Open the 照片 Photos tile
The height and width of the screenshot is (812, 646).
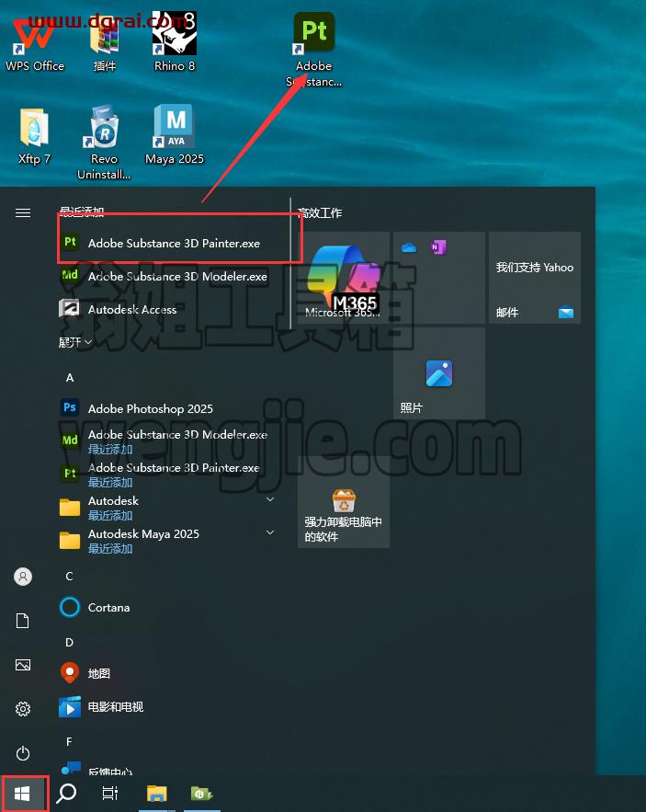(x=439, y=372)
